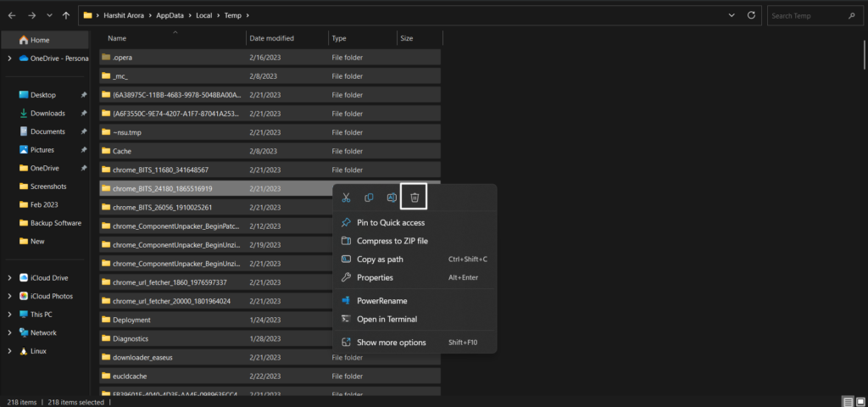
Task: Expand the OneDrive - Personal tree node
Action: pos(9,59)
